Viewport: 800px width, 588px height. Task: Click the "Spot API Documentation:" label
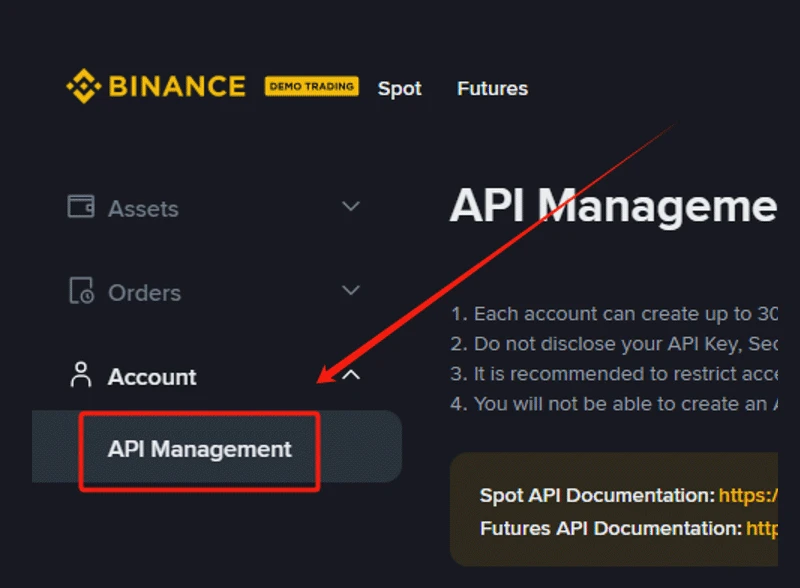[x=597, y=495]
